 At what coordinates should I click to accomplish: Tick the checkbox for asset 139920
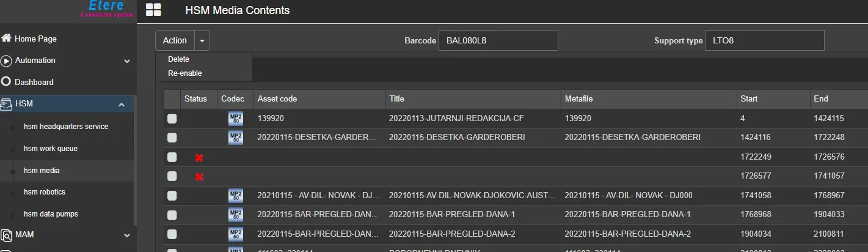point(172,119)
